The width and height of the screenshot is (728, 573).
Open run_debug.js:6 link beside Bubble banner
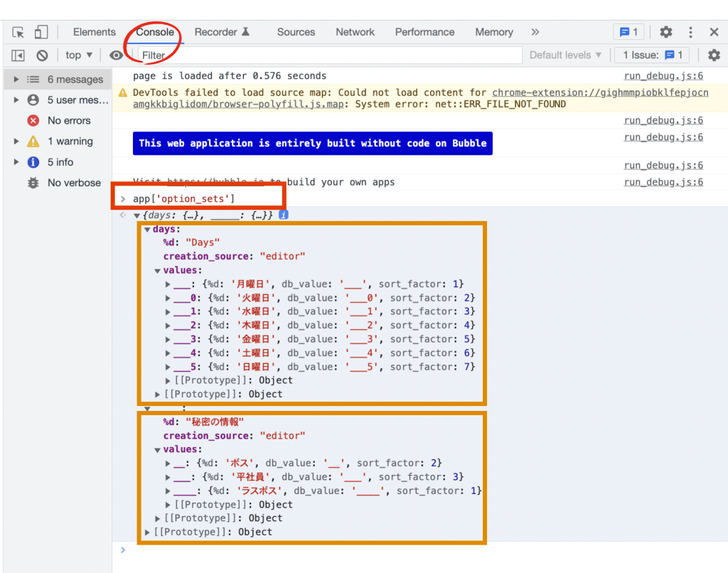pos(663,137)
